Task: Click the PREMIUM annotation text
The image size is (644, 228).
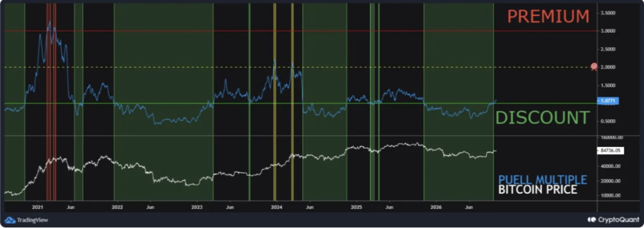Action: (x=548, y=16)
